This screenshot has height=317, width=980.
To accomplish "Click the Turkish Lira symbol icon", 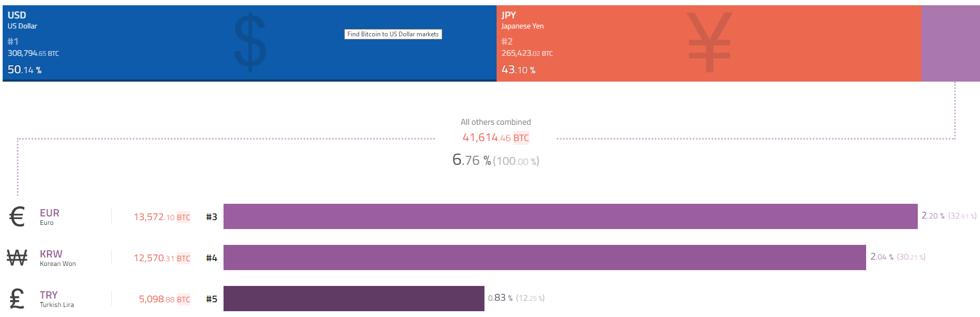I will point(17,299).
